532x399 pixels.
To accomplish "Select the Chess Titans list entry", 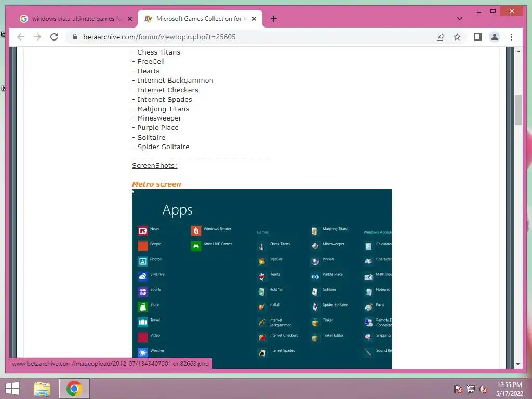I will (159, 52).
